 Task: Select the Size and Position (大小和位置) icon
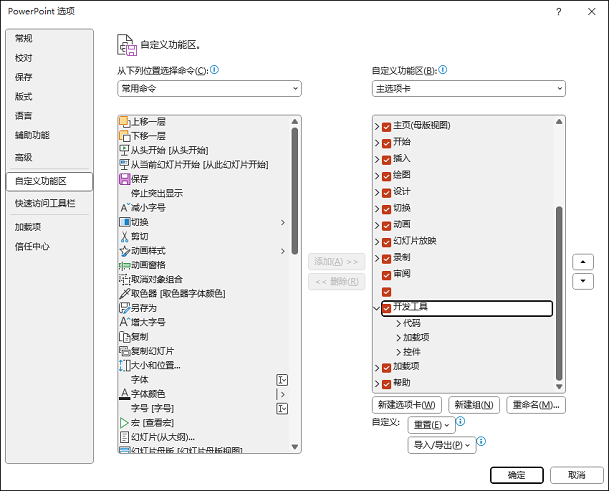pos(124,365)
